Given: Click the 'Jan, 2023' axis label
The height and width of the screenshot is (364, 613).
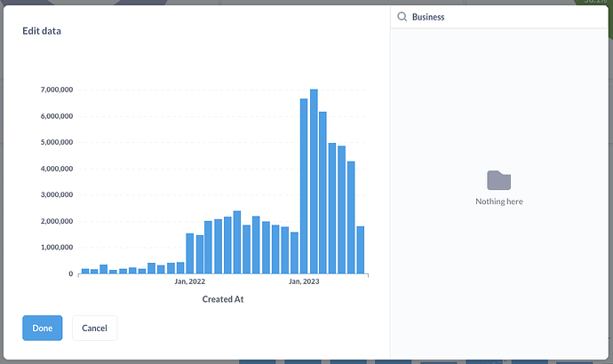Looking at the screenshot, I should 304,281.
